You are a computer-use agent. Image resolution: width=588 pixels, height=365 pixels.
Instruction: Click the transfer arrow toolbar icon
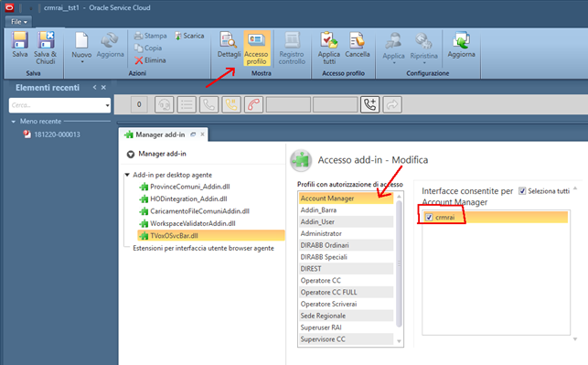[392, 104]
